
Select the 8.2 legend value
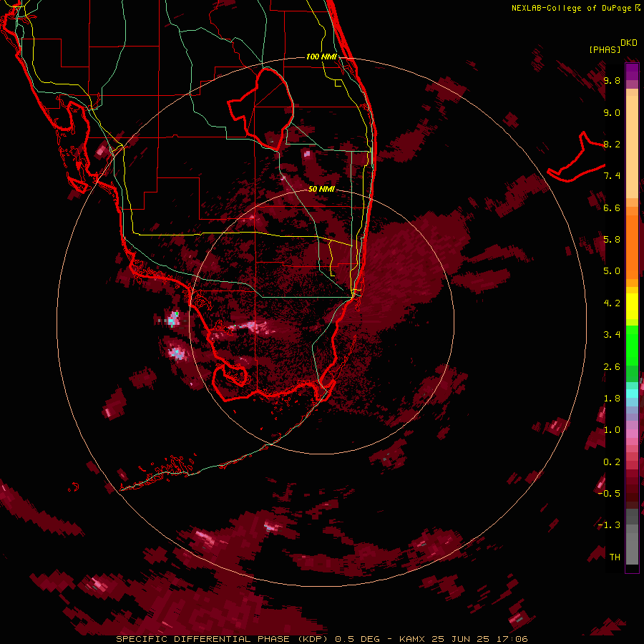pyautogui.click(x=612, y=144)
